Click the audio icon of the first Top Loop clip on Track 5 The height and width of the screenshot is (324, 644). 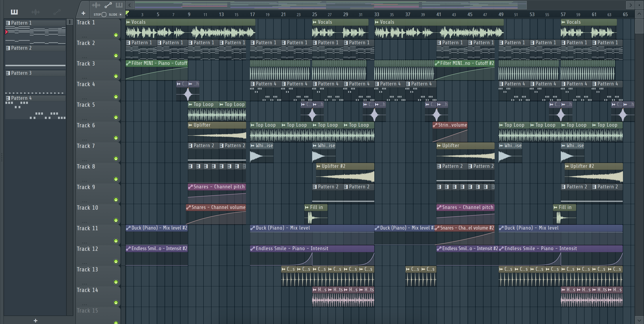(x=190, y=104)
